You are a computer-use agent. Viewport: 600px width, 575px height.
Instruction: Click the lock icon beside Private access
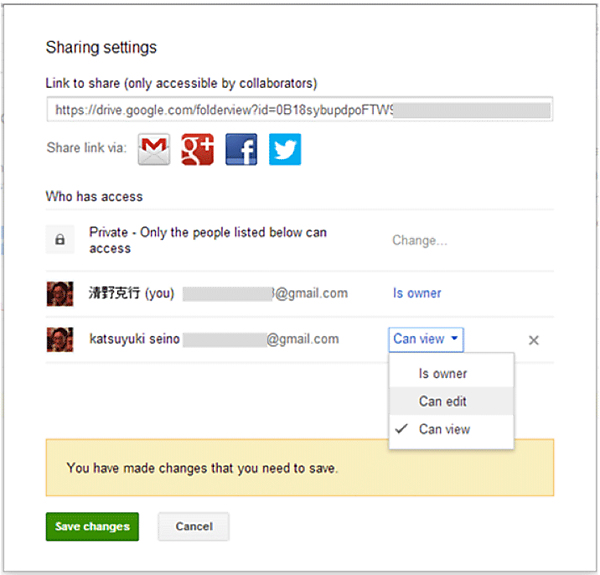[60, 240]
